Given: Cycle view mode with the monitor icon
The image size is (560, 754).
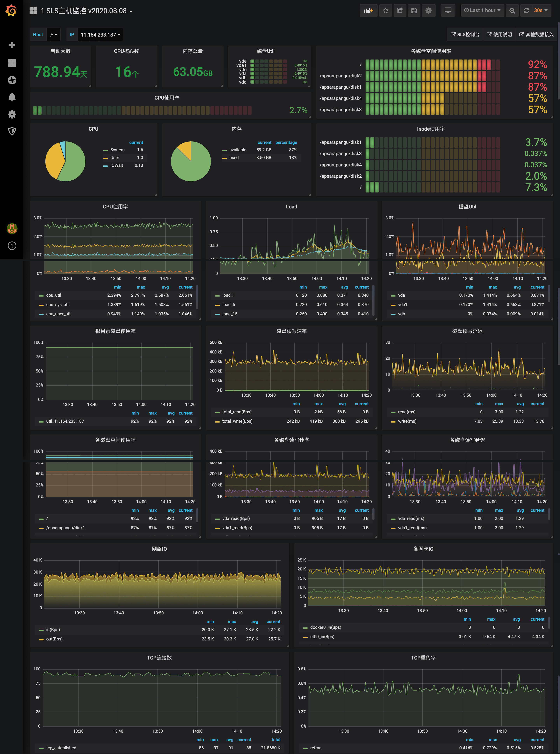Looking at the screenshot, I should [x=448, y=10].
